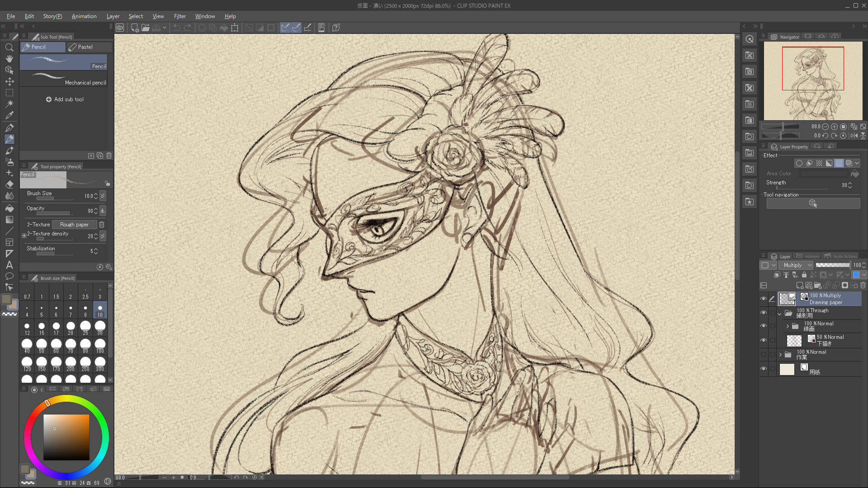Expand the 線画 layer folder
Viewport: 868px width, 488px height.
[x=788, y=326]
